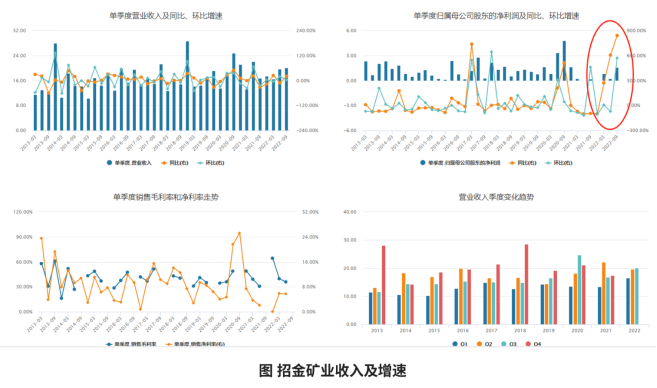
Task: Click the 2020 Q3 teal bar
Action: click(x=579, y=290)
